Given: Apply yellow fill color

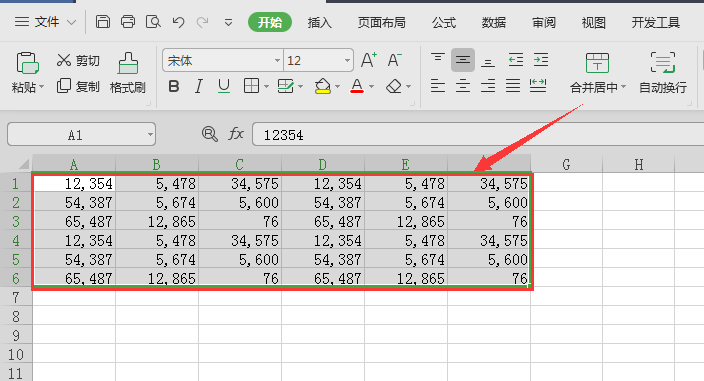Looking at the screenshot, I should [322, 86].
